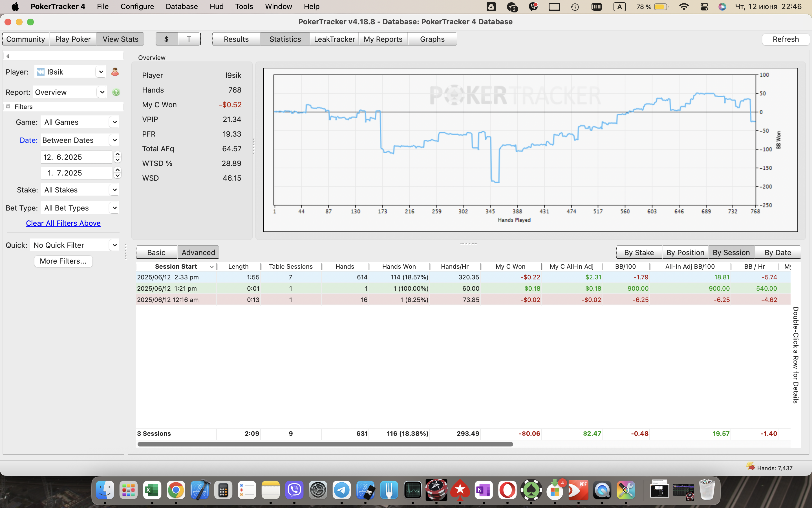Image resolution: width=812 pixels, height=508 pixels.
Task: Click the Hands 7,437 status icon
Action: [x=751, y=466]
